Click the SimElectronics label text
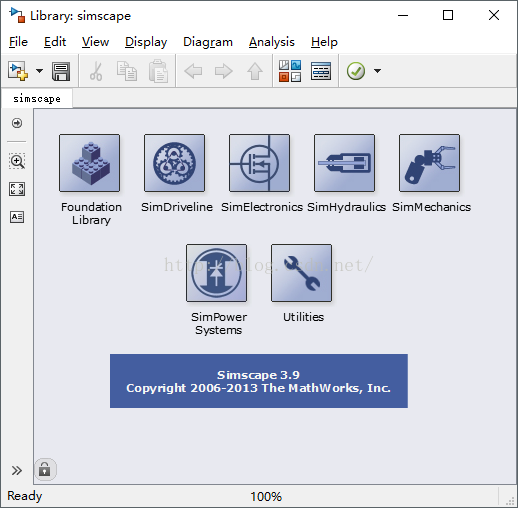This screenshot has height=508, width=518. [x=262, y=207]
